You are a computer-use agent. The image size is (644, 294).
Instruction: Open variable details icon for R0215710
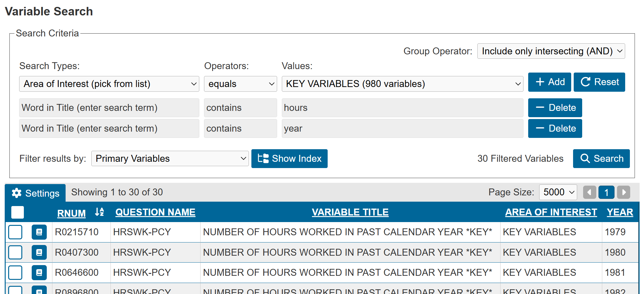coord(39,232)
